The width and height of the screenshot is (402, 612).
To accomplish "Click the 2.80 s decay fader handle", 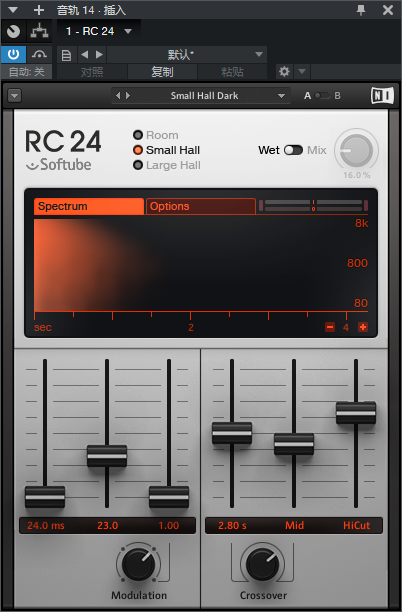I will click(x=232, y=433).
